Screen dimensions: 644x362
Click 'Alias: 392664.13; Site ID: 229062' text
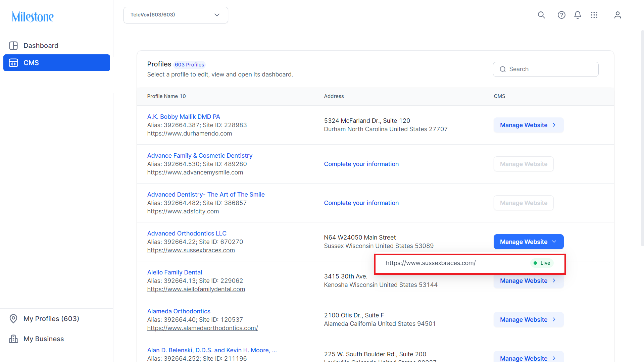(x=195, y=281)
